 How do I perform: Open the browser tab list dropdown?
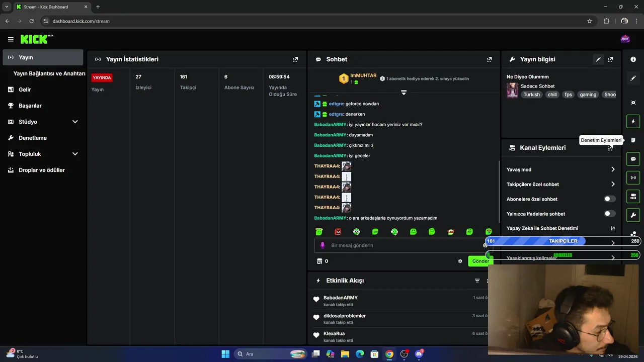pos(7,7)
